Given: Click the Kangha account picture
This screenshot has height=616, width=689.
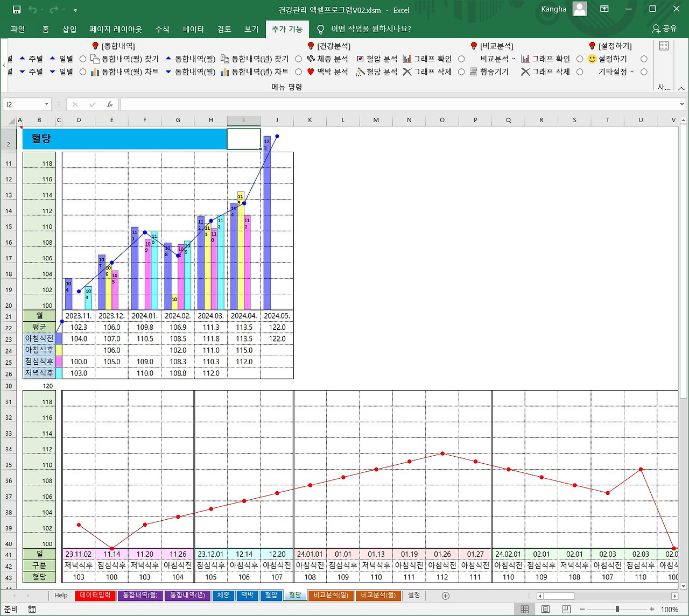Looking at the screenshot, I should [x=580, y=9].
